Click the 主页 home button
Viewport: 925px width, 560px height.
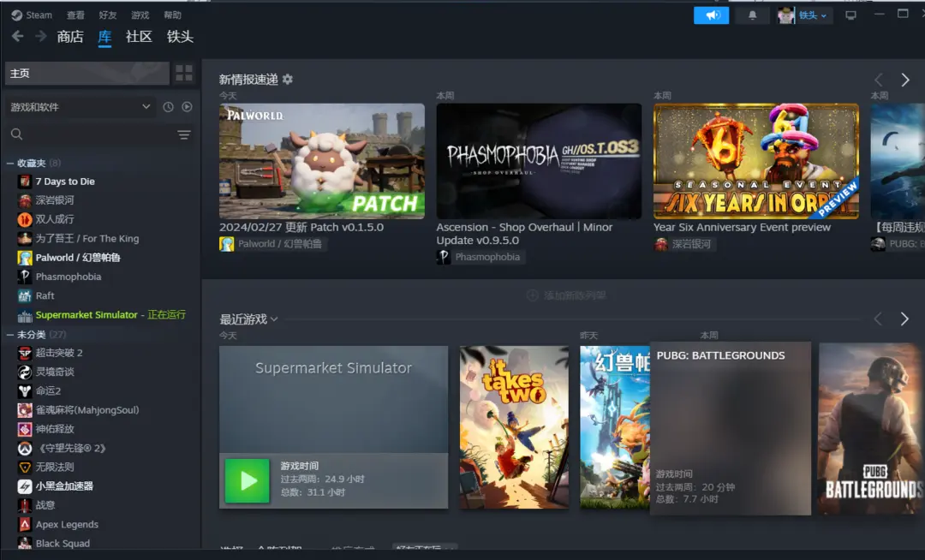[x=87, y=73]
